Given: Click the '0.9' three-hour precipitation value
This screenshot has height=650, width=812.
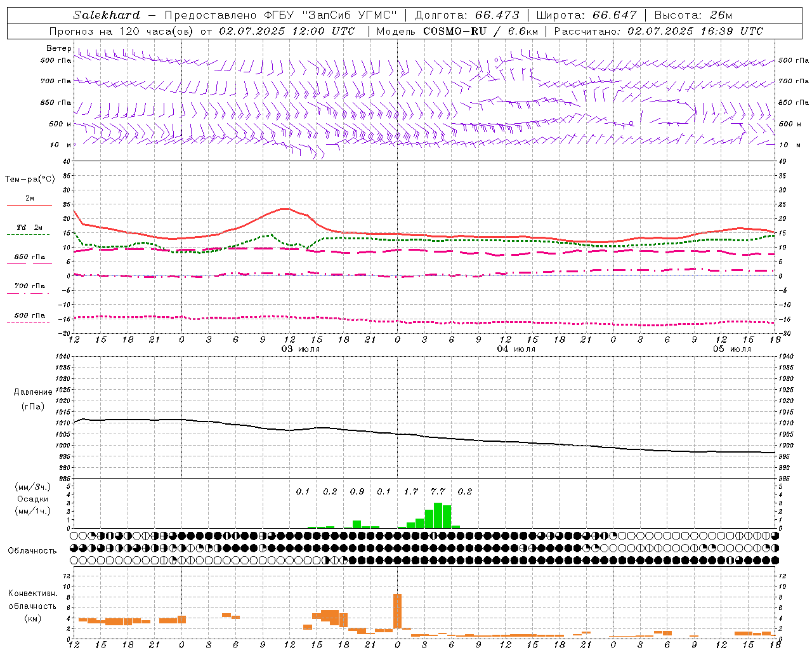Looking at the screenshot, I should [357, 492].
